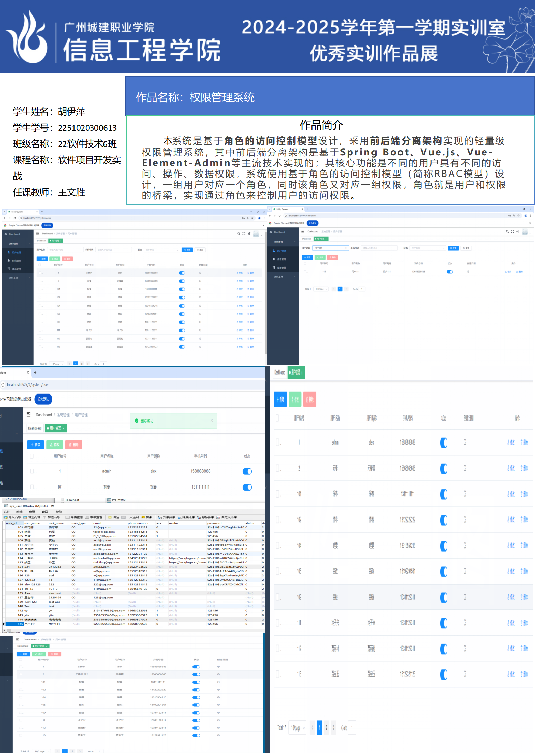Viewport: 535px width, 756px height.
Task: Click the 导入向导 import wizard icon
Action: 6,517
